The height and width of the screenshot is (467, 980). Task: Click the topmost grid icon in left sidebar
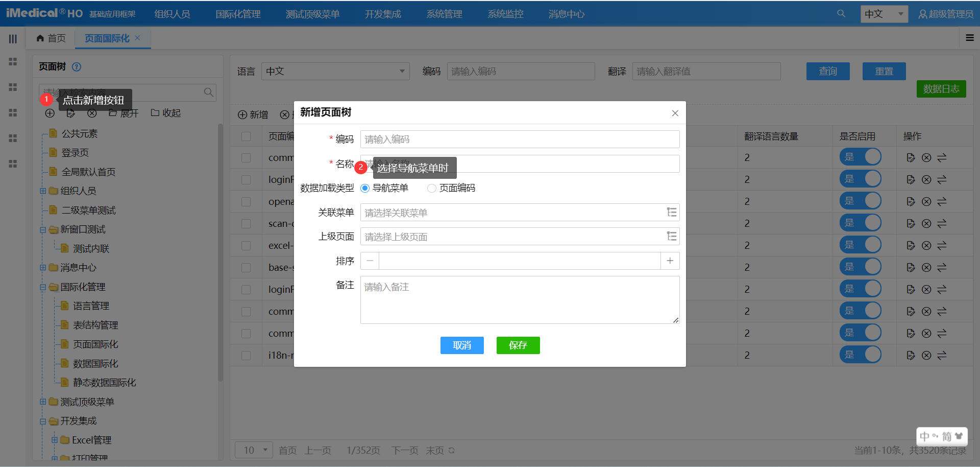click(x=13, y=61)
